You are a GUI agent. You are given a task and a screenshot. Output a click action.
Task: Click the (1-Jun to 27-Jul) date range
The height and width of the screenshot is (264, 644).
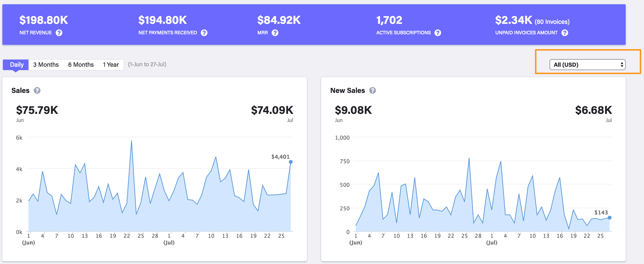point(147,64)
